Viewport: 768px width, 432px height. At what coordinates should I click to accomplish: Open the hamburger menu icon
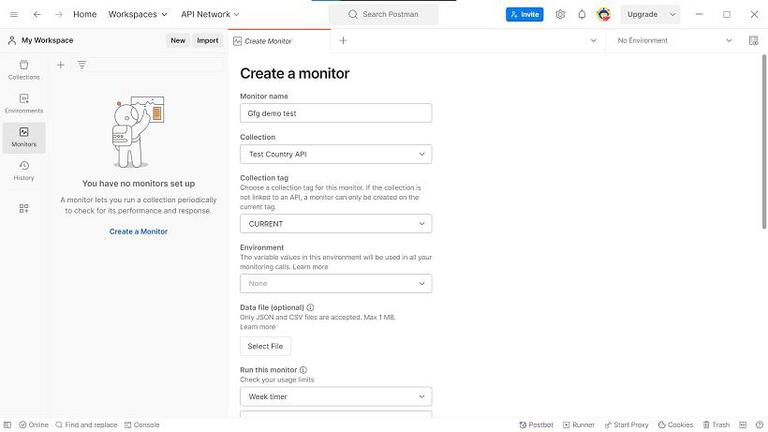coord(14,15)
